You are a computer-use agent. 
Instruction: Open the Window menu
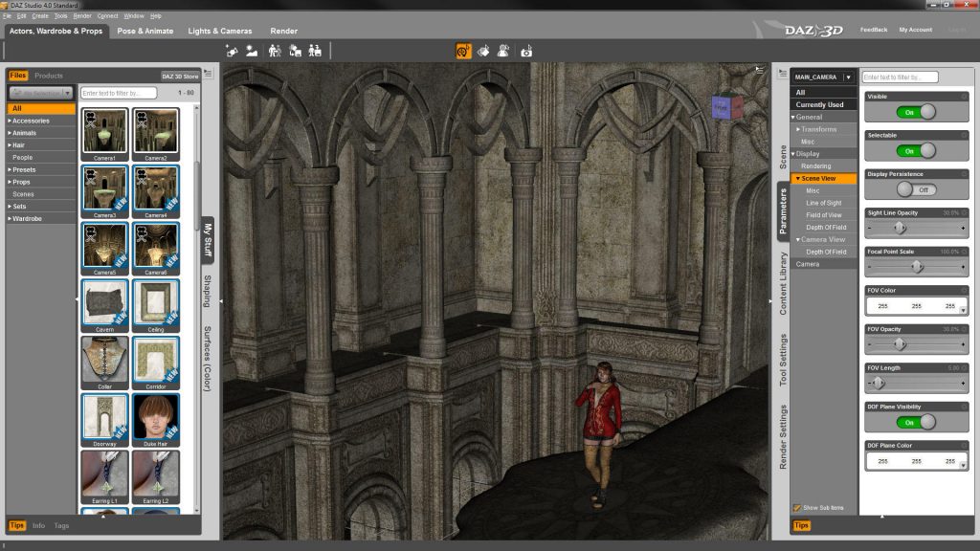click(x=134, y=15)
